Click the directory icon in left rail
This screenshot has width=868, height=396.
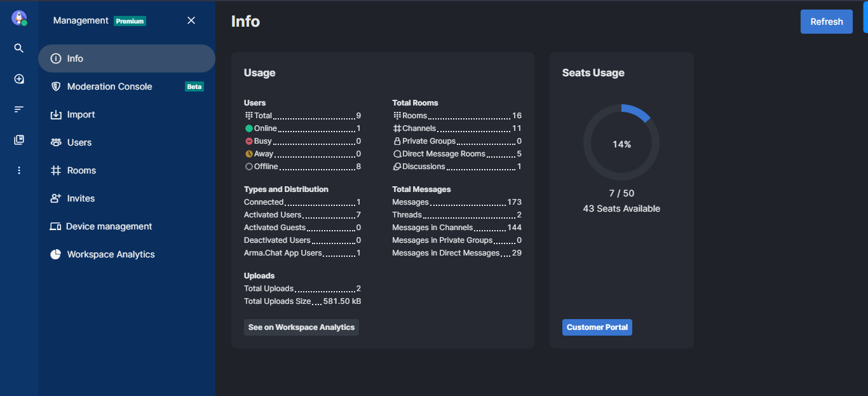19,79
